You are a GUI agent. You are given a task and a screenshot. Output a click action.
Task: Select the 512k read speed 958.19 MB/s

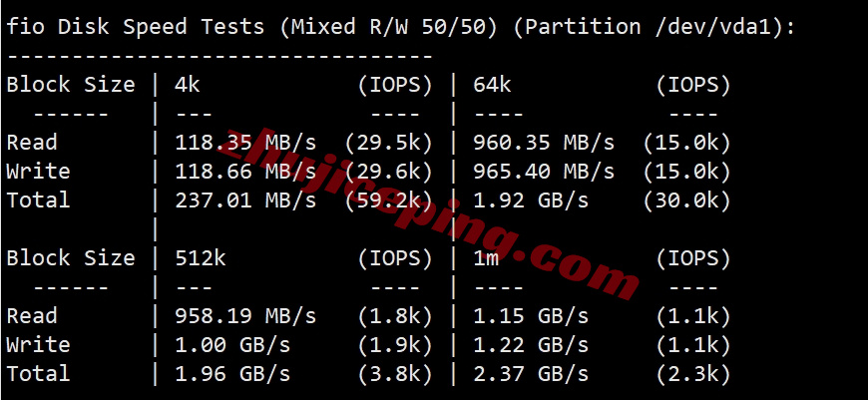tap(245, 316)
